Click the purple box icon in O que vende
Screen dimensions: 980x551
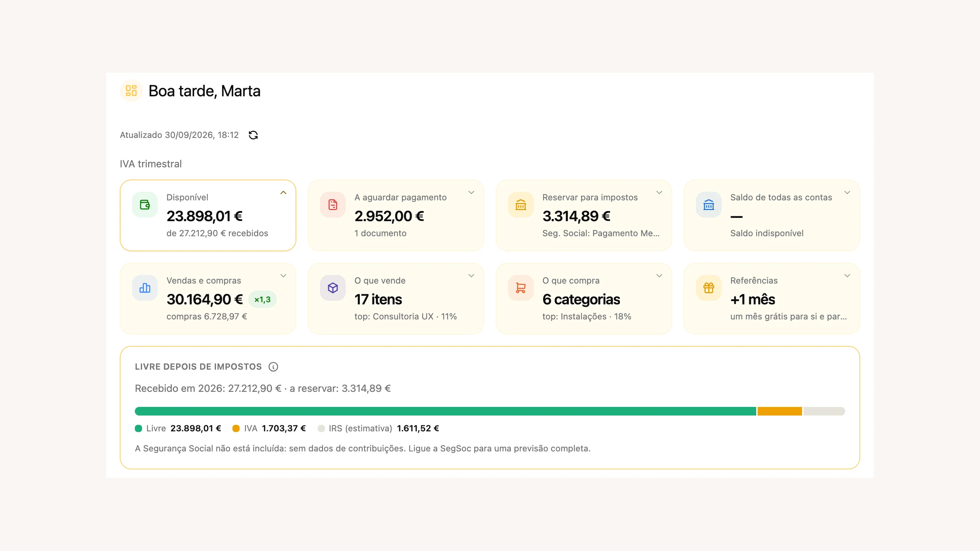pyautogui.click(x=333, y=288)
